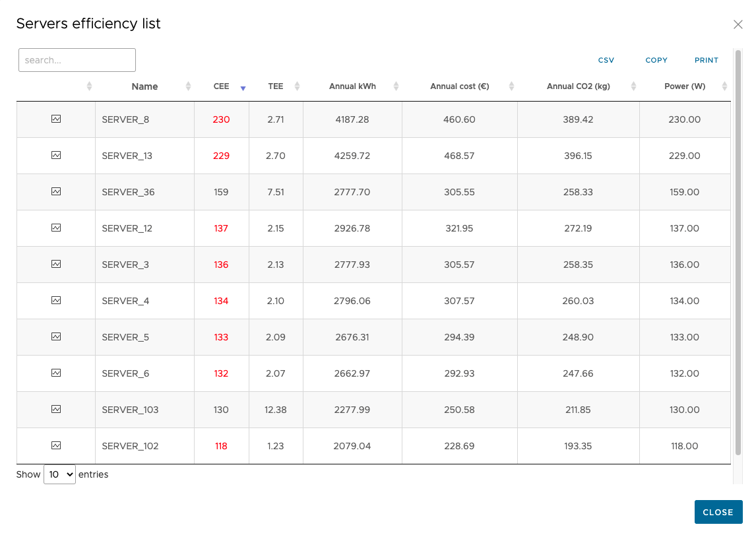Open chart icon for SERVER_36 row

tap(56, 191)
